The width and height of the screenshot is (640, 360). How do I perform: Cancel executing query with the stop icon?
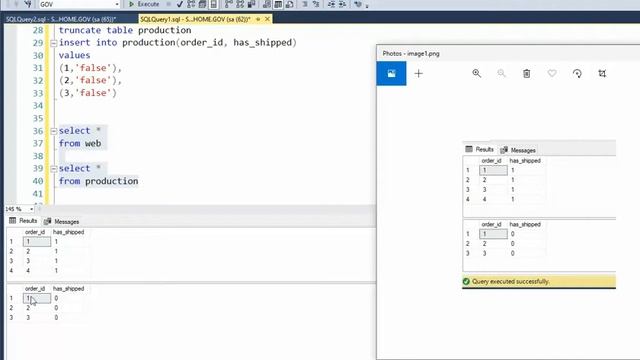tap(168, 4)
